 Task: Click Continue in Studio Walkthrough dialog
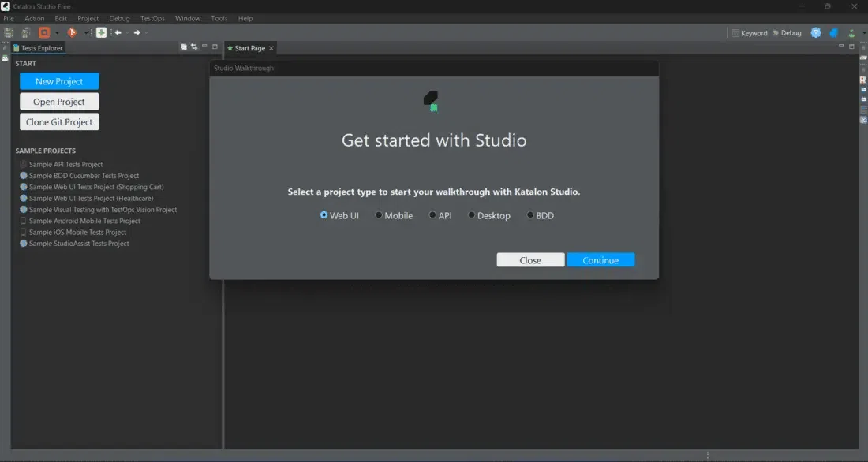click(600, 260)
